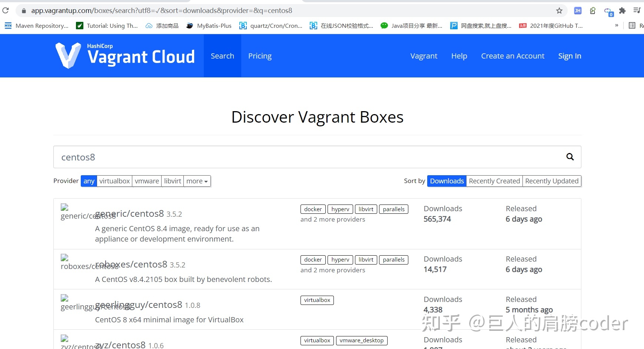644x349 pixels.
Task: Switch to the Search section
Action: [x=222, y=56]
